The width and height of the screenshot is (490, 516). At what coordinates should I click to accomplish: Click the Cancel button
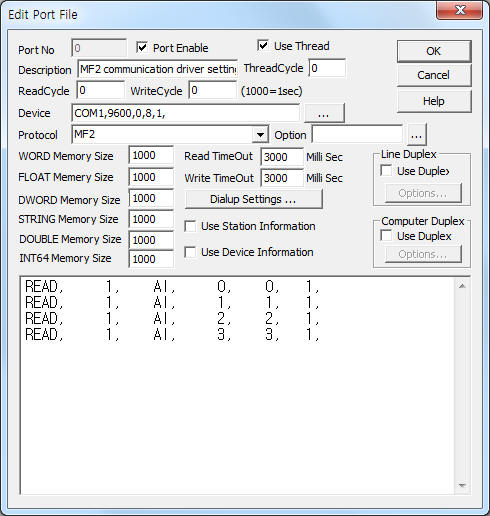434,75
